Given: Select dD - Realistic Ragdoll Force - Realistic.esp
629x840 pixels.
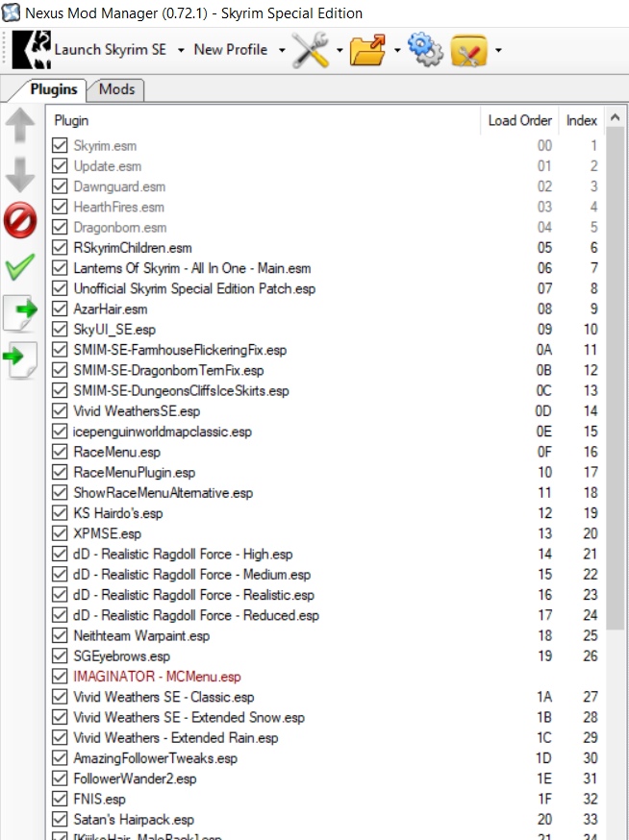Looking at the screenshot, I should (x=325, y=595).
